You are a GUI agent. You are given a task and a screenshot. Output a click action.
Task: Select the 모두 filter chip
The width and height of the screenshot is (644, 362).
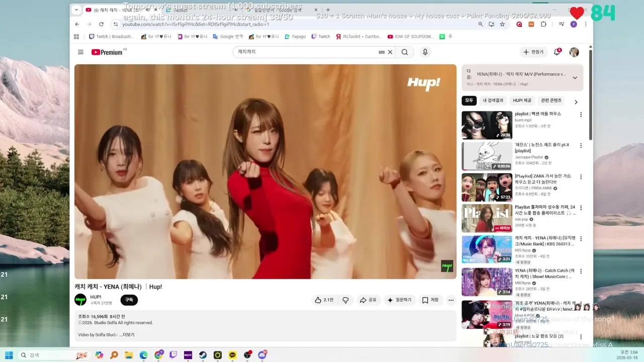(x=469, y=101)
